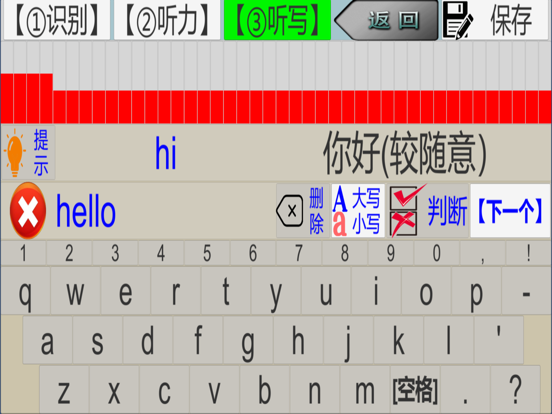Image resolution: width=552 pixels, height=414 pixels.
Task: Tap the letter h key
Action: tap(298, 340)
